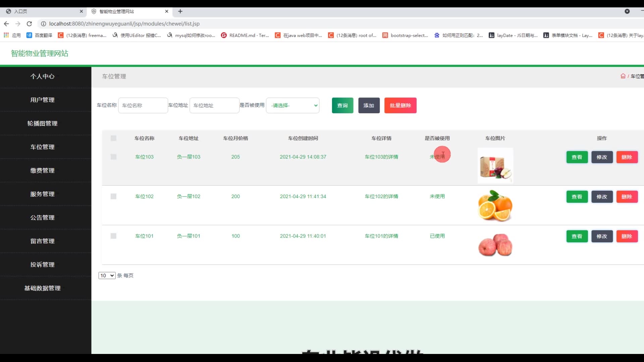Check the 车位101 row checkbox
This screenshot has height=362, width=644.
pyautogui.click(x=113, y=236)
